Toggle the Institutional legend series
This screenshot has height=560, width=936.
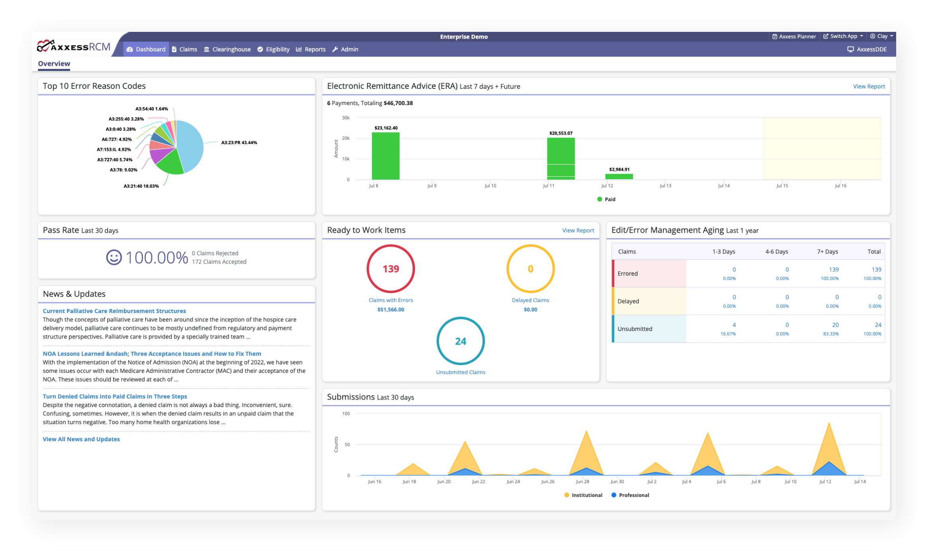click(x=584, y=495)
